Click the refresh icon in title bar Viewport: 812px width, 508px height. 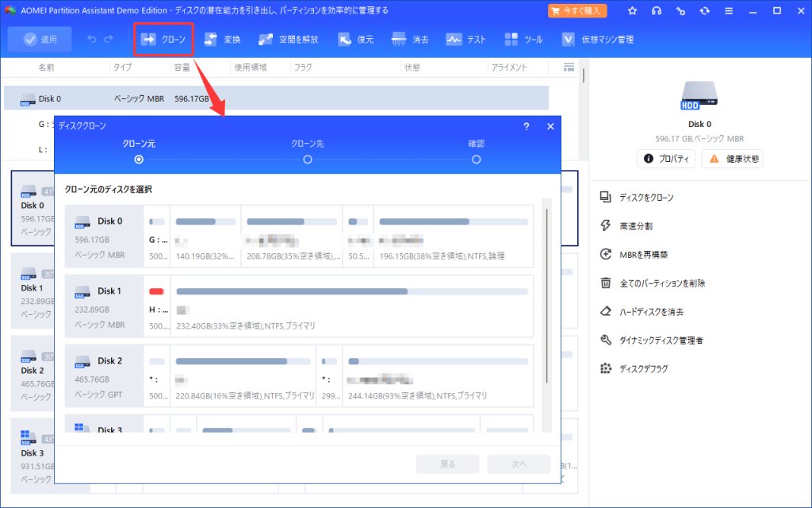[x=704, y=11]
